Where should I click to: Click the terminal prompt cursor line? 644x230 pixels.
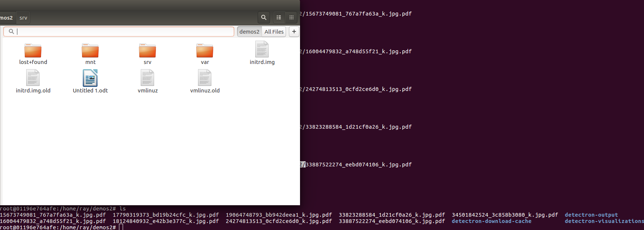(x=61, y=227)
